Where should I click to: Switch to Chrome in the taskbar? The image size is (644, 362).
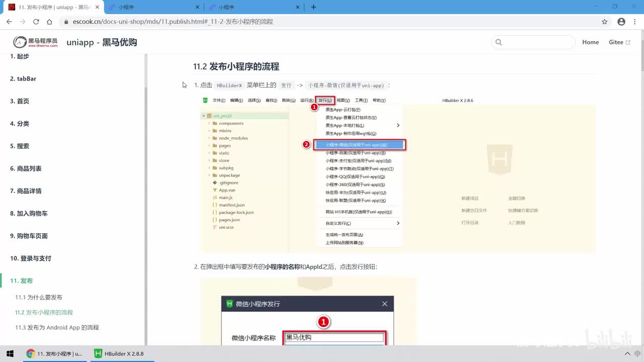(55, 353)
